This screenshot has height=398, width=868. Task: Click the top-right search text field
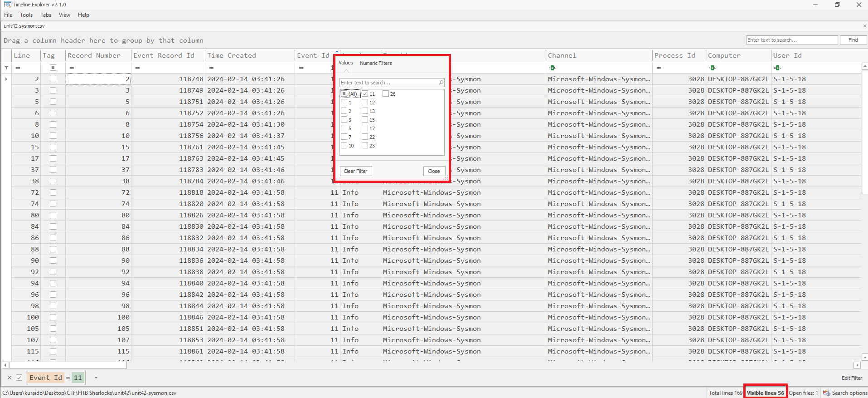(x=791, y=40)
